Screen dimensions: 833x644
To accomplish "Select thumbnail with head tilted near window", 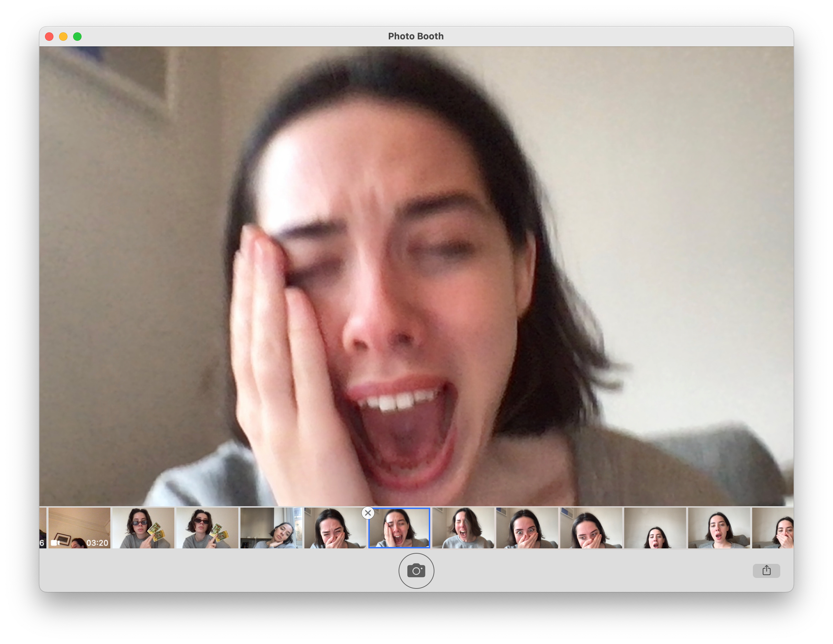I will point(271,528).
